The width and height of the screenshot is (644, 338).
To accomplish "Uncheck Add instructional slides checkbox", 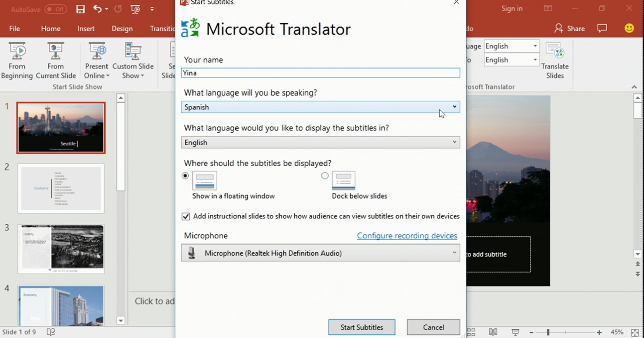I will click(186, 216).
